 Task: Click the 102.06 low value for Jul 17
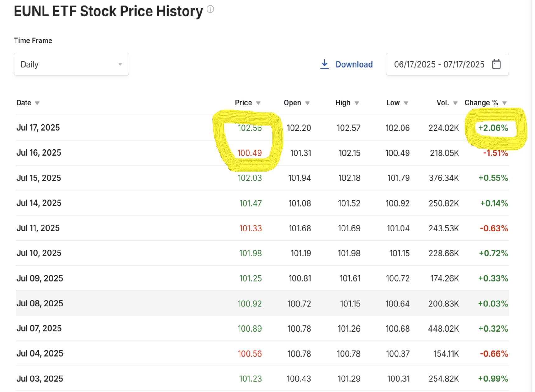click(398, 128)
